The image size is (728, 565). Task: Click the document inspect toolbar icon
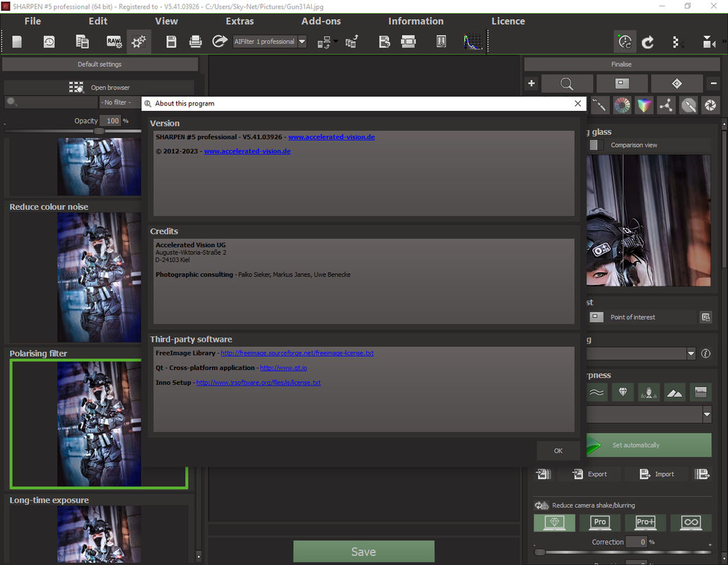[x=441, y=42]
